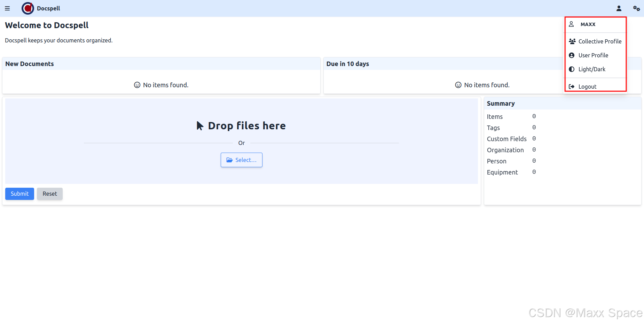The width and height of the screenshot is (644, 324).
Task: Reset the upload form
Action: coord(50,194)
